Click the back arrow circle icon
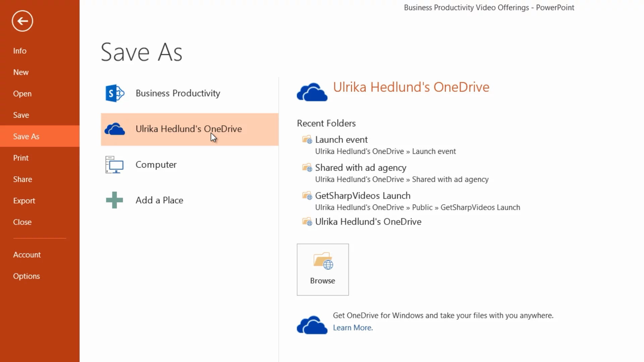 pyautogui.click(x=22, y=21)
